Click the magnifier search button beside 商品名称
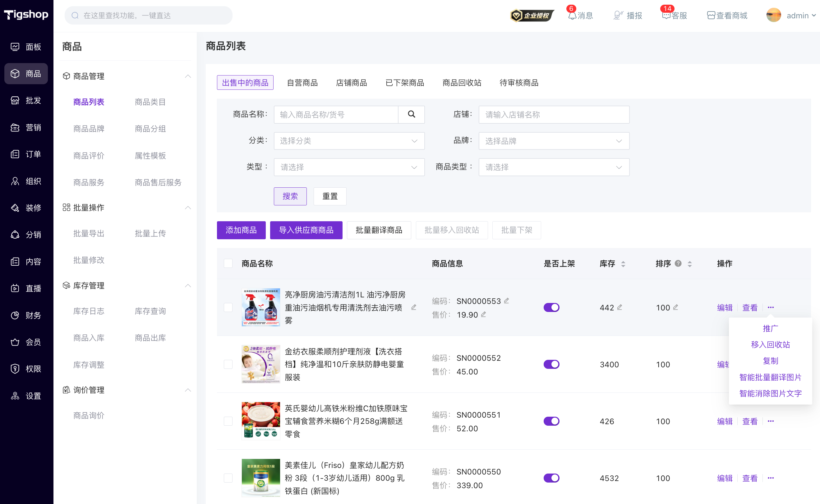The height and width of the screenshot is (504, 820). pos(412,114)
